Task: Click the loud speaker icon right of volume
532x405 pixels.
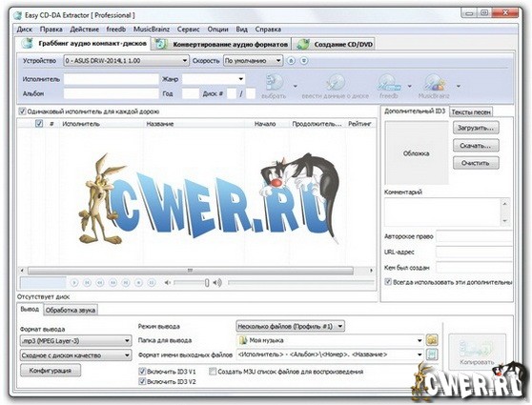Action: tap(217, 282)
